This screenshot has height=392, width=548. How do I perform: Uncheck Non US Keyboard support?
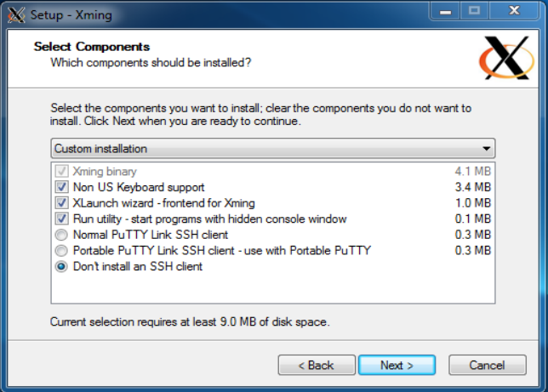61,187
